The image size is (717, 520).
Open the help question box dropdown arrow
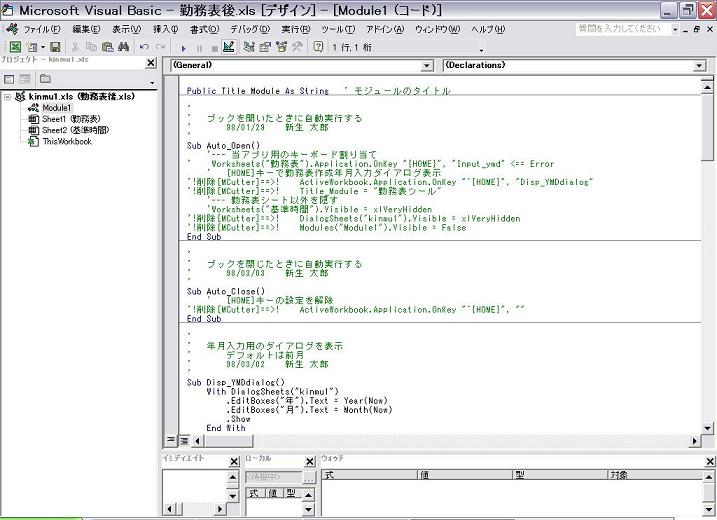click(674, 29)
